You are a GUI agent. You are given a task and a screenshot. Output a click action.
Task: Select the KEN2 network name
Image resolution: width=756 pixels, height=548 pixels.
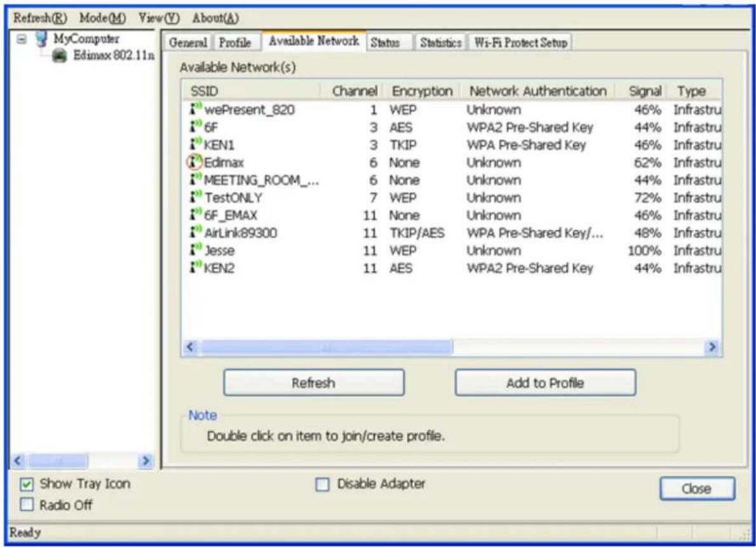tap(219, 268)
